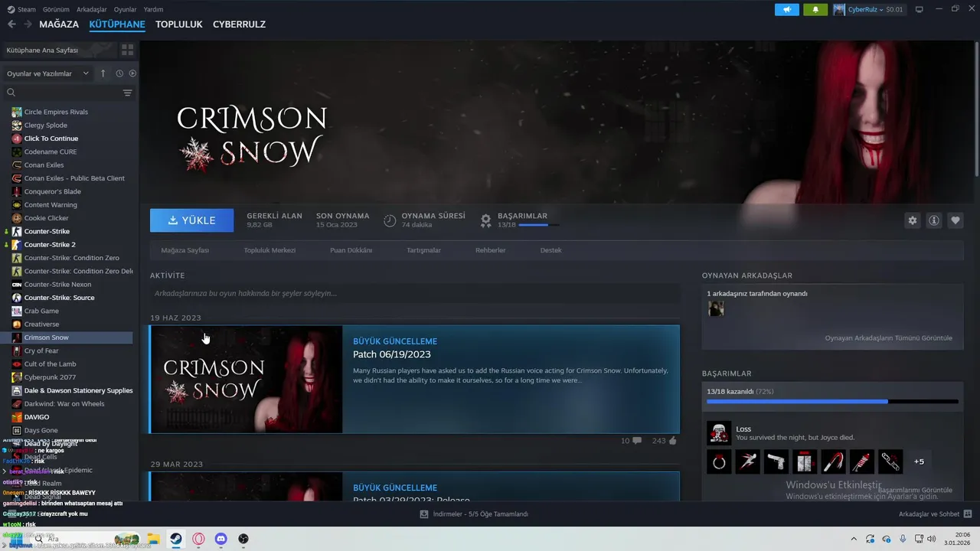Open Opera GX from Windows taskbar
Screen dimensions: 980x551
point(198,539)
